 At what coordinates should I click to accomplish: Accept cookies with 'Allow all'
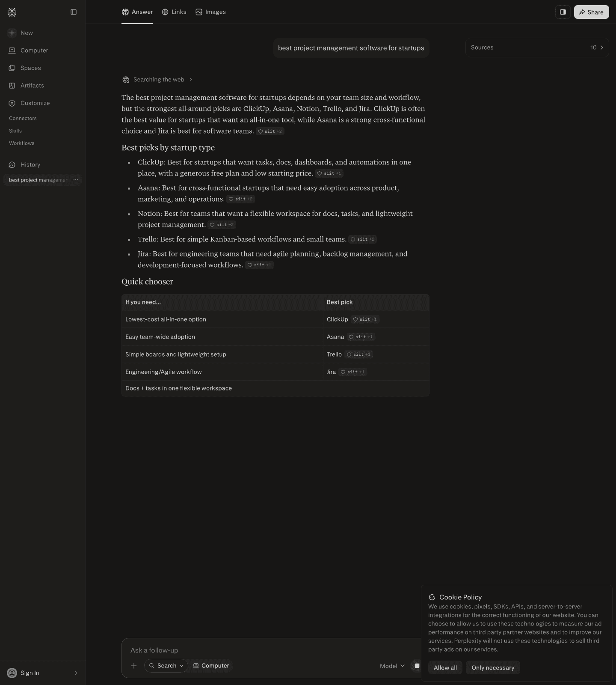point(445,667)
